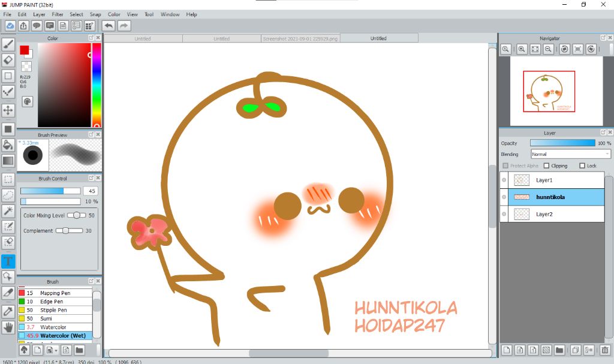Screen dimensions: 614x364
Task: Select the Eraser tool
Action: (x=8, y=60)
